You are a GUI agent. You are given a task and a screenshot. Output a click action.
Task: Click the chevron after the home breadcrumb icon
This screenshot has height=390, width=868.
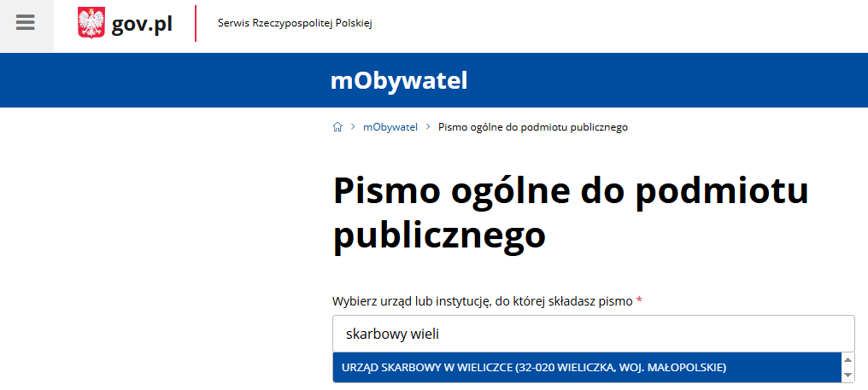[x=352, y=127]
